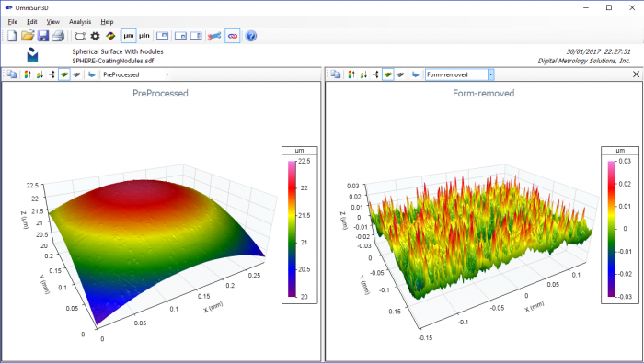
Task: Switch units to microinches (µin)
Action: tap(144, 36)
